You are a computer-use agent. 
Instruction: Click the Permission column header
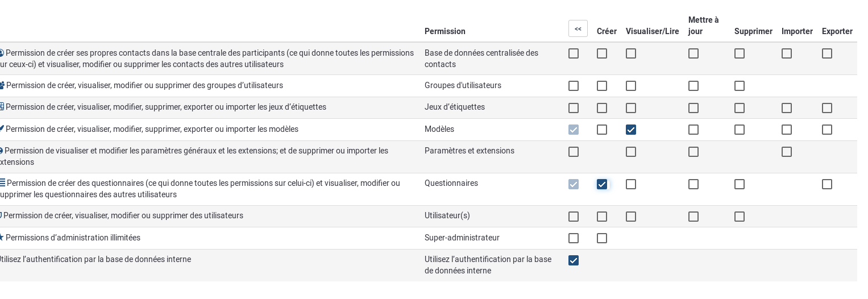(x=445, y=31)
